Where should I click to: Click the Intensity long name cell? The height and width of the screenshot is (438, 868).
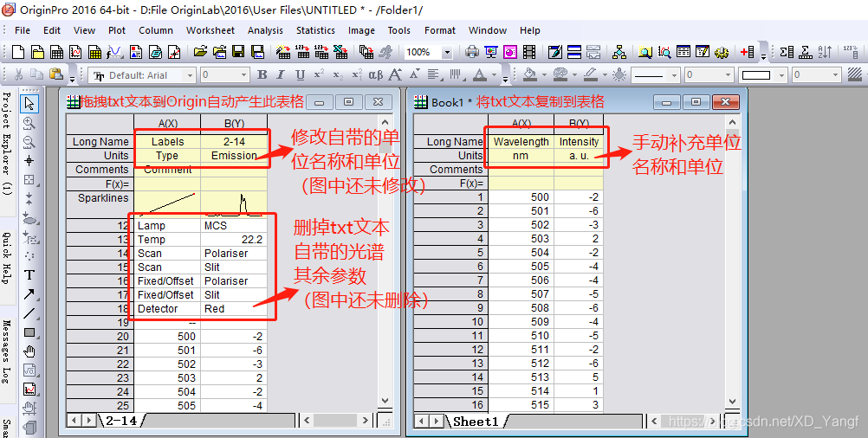point(579,142)
